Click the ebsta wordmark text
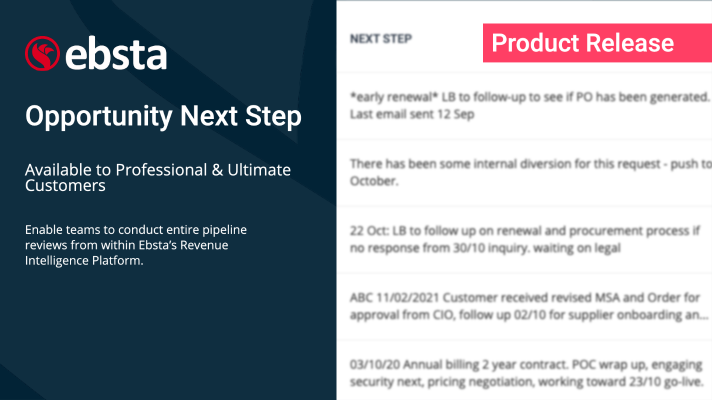Viewport: 712px width, 400px height. [115, 53]
